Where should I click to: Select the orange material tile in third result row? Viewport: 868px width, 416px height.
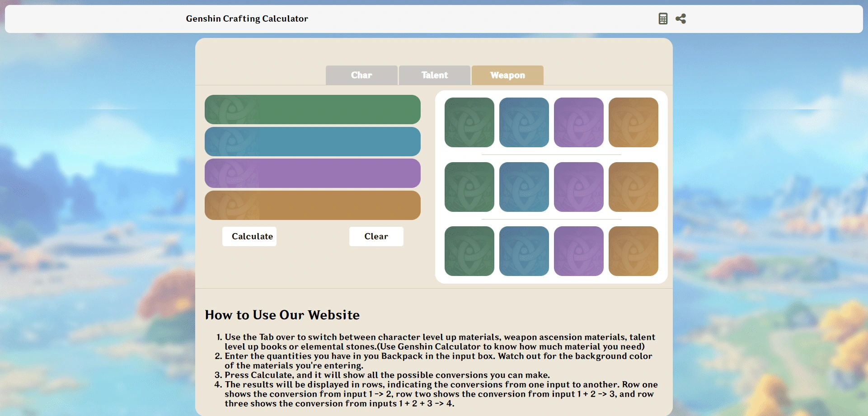tap(633, 251)
